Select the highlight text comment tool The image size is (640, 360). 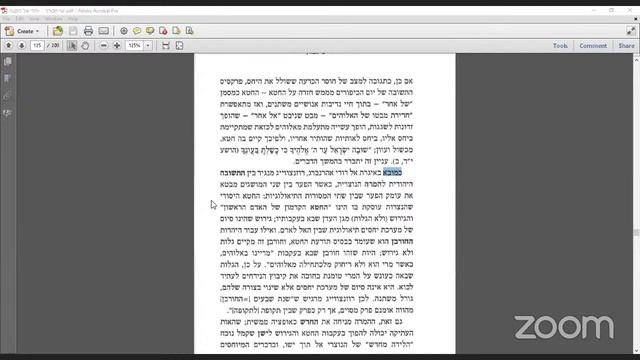coord(150,31)
